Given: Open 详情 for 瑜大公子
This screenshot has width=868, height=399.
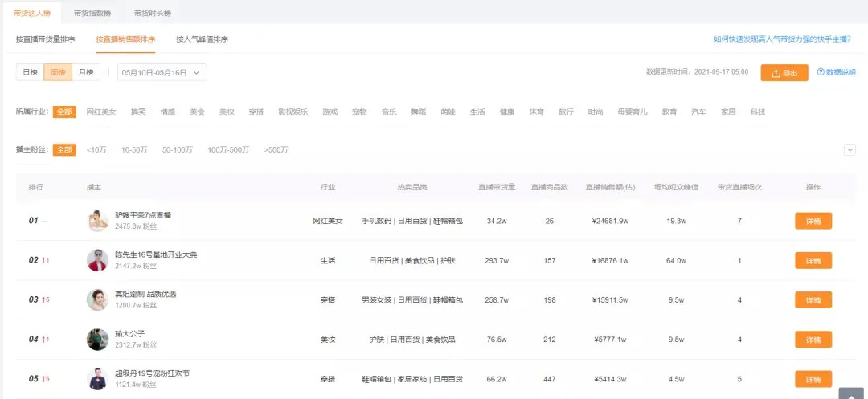Looking at the screenshot, I should tap(813, 340).
